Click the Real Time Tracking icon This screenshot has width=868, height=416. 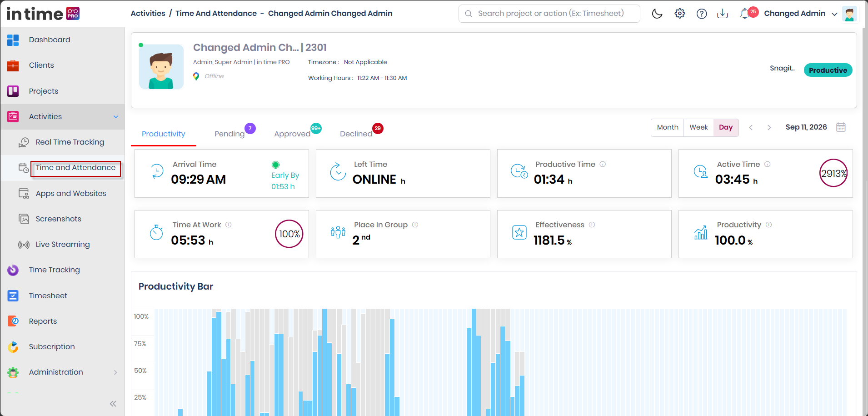24,142
